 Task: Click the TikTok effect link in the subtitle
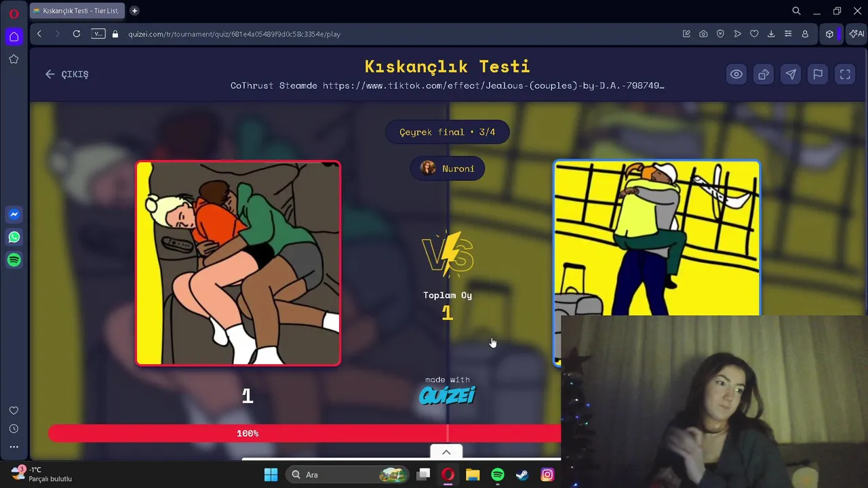pos(494,86)
